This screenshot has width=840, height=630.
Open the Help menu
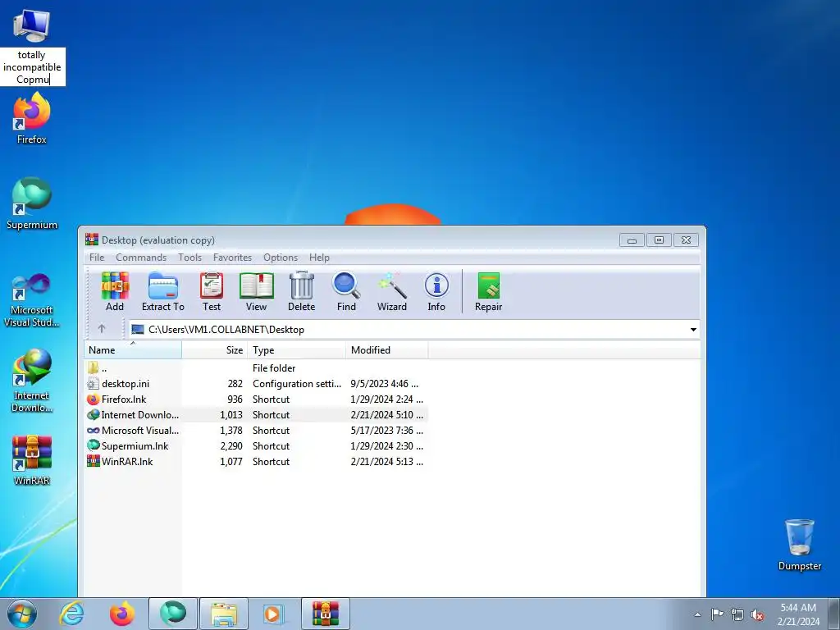pos(319,257)
